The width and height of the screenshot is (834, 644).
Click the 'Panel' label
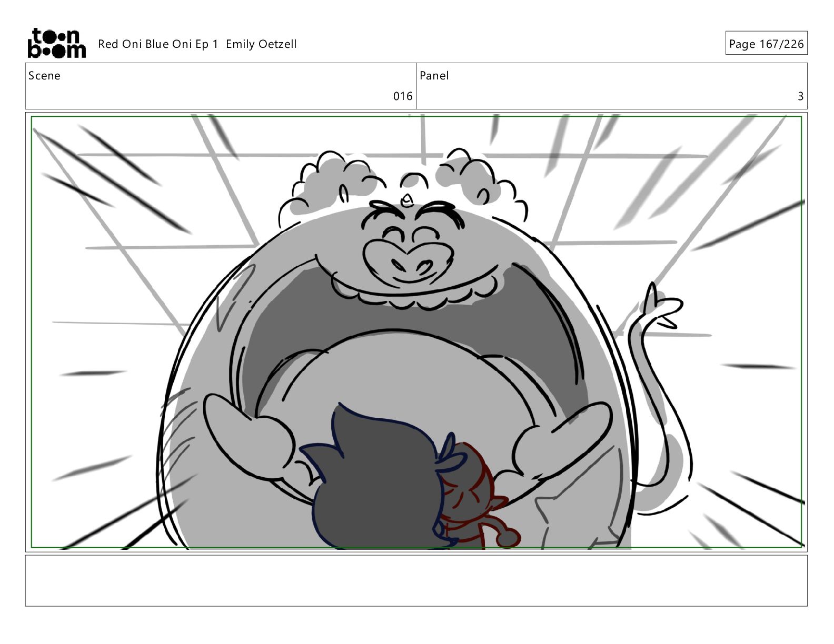(434, 76)
